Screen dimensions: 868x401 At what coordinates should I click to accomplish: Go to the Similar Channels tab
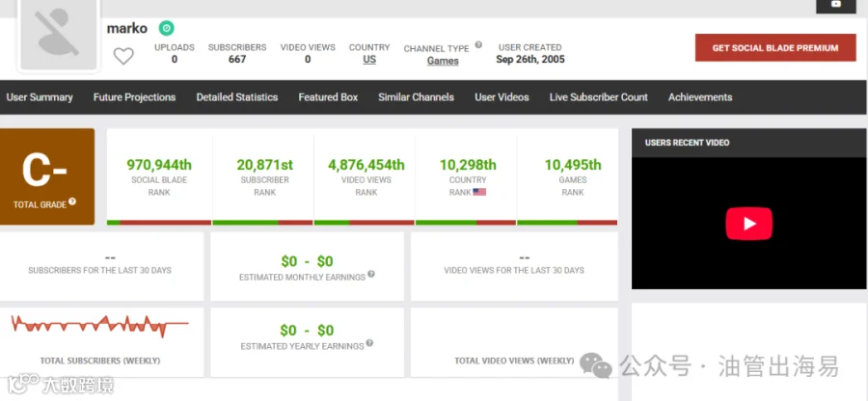coord(417,97)
